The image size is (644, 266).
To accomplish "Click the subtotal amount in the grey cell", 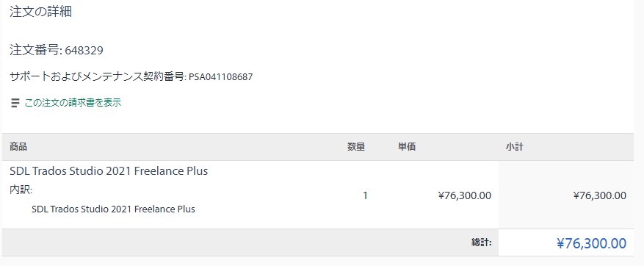I will [600, 195].
